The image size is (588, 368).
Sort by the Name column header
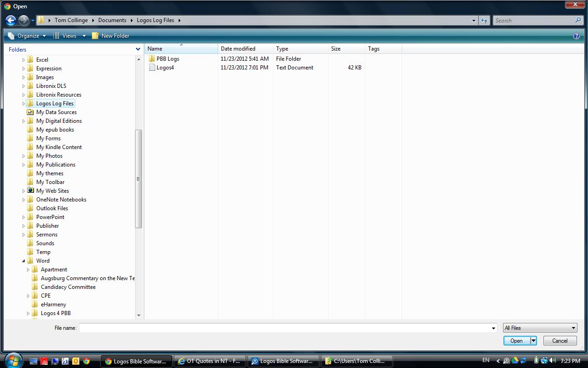tap(181, 49)
